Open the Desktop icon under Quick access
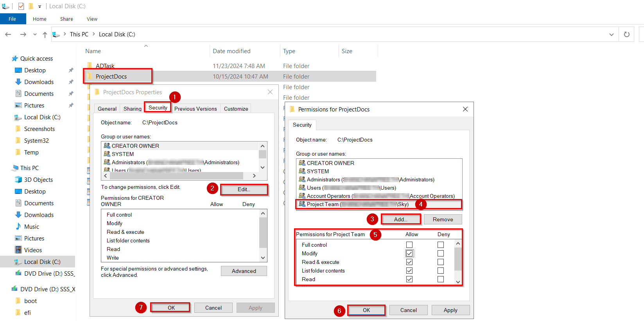 click(18, 70)
